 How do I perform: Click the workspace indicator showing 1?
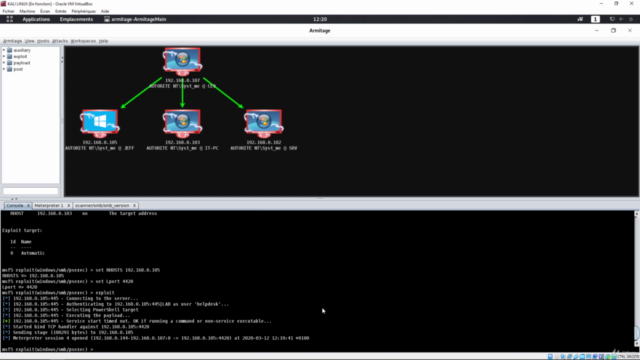tap(596, 19)
